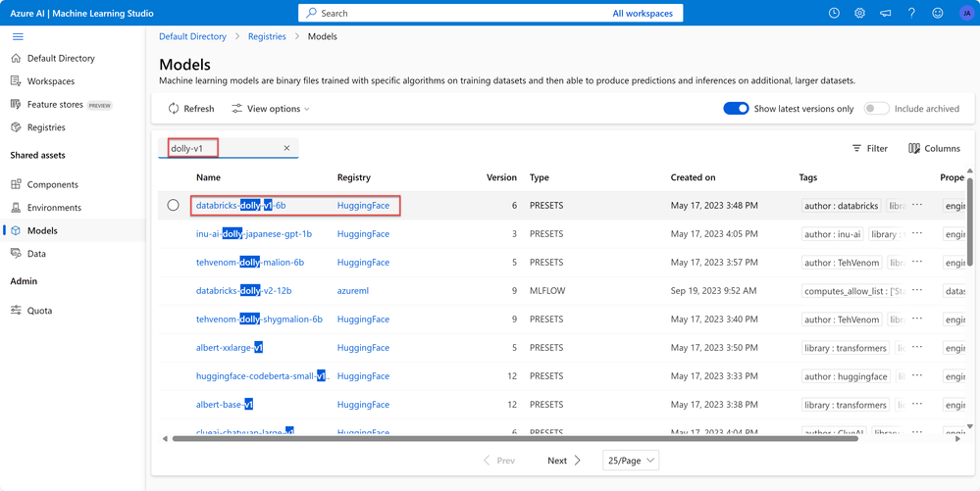Open 25/Page size dropdown
The height and width of the screenshot is (491, 980).
coord(631,461)
